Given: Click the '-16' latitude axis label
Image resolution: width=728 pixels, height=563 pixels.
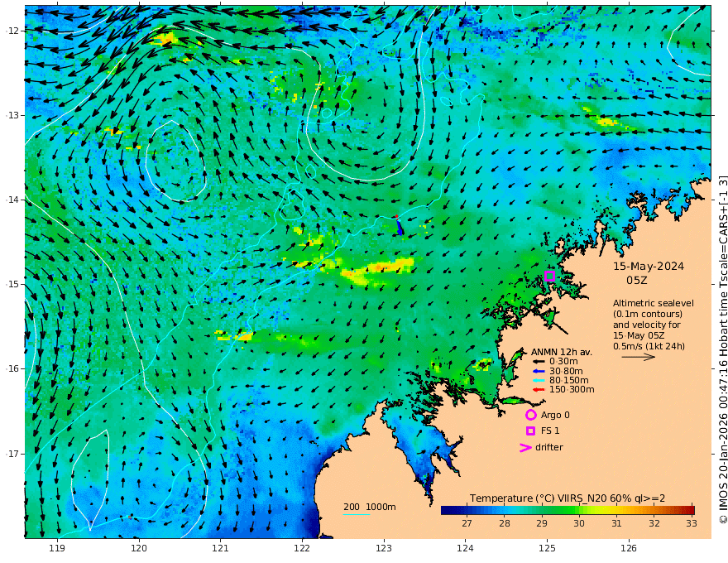Looking at the screenshot, I should click(12, 368).
